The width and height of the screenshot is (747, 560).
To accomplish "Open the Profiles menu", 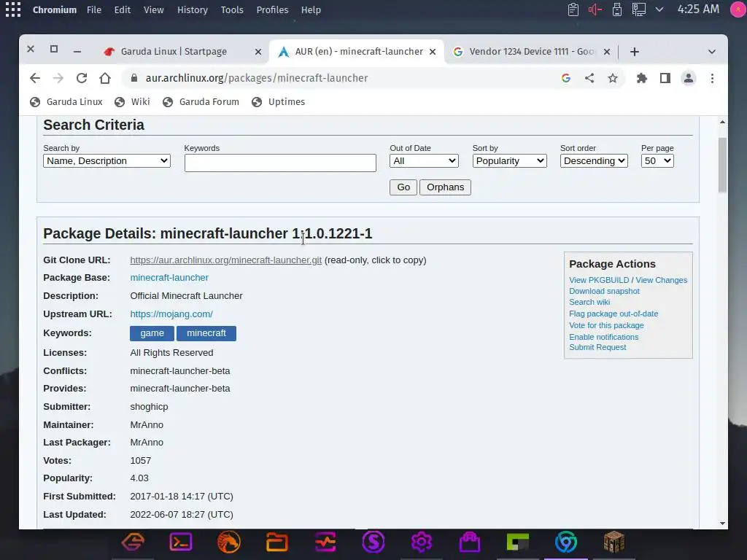I will (x=273, y=9).
